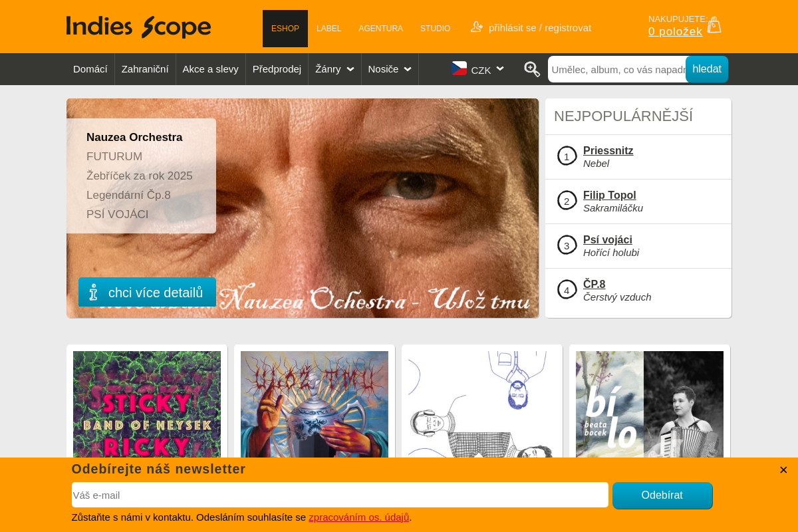Click the Odebírat subscribe button
Screen dimensions: 798x532
(x=662, y=495)
